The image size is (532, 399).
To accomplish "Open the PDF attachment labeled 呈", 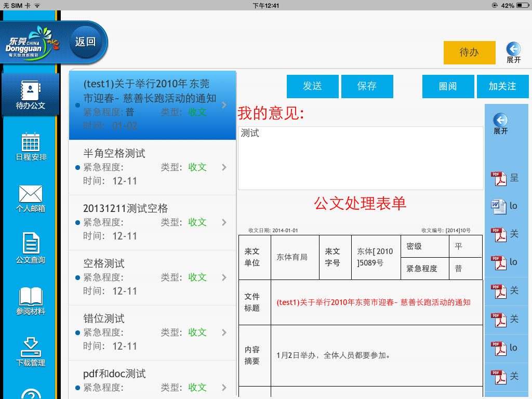I will point(505,178).
